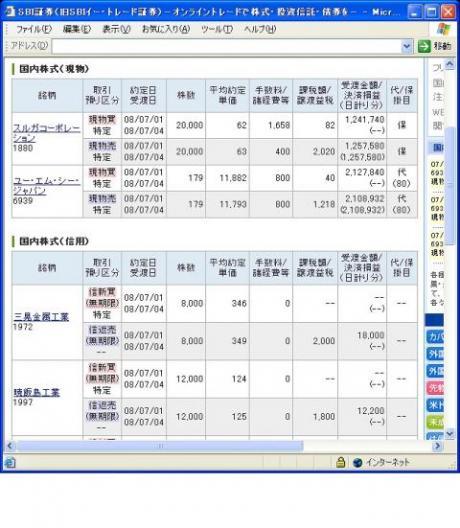Image resolution: width=460 pixels, height=528 pixels.
Task: Click the horizontal scrollbar right arrow
Action: click(437, 446)
